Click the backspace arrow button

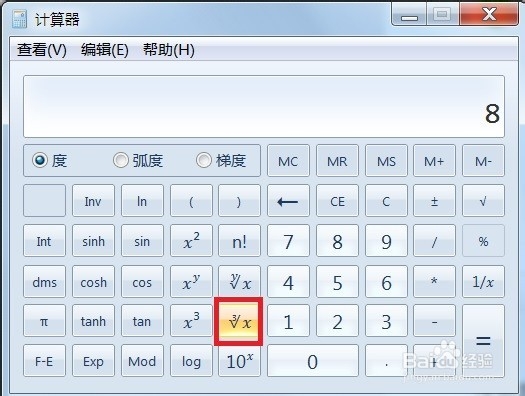(x=288, y=201)
